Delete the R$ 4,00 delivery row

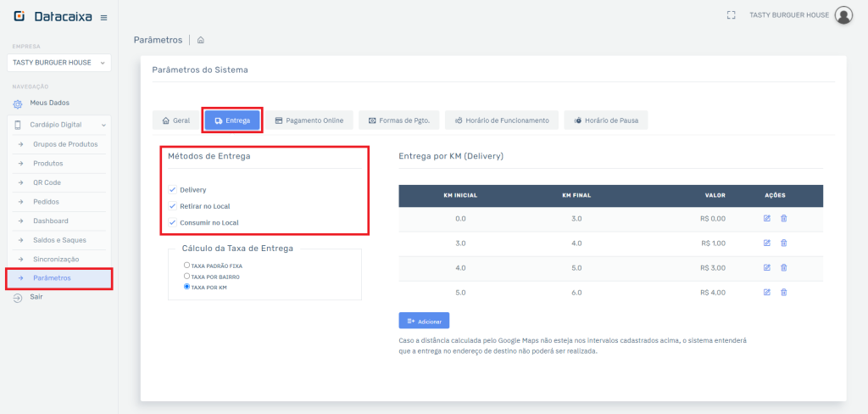click(784, 292)
